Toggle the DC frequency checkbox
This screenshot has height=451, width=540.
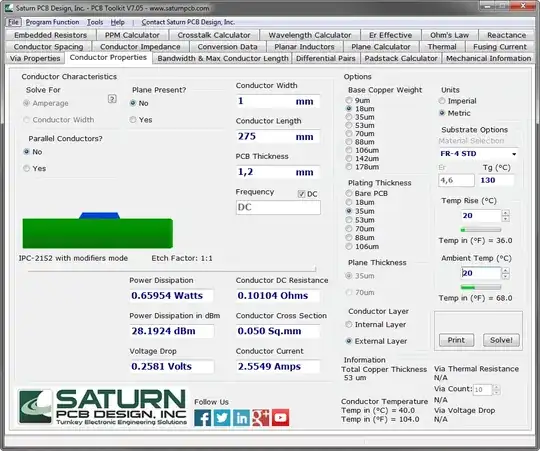301,194
